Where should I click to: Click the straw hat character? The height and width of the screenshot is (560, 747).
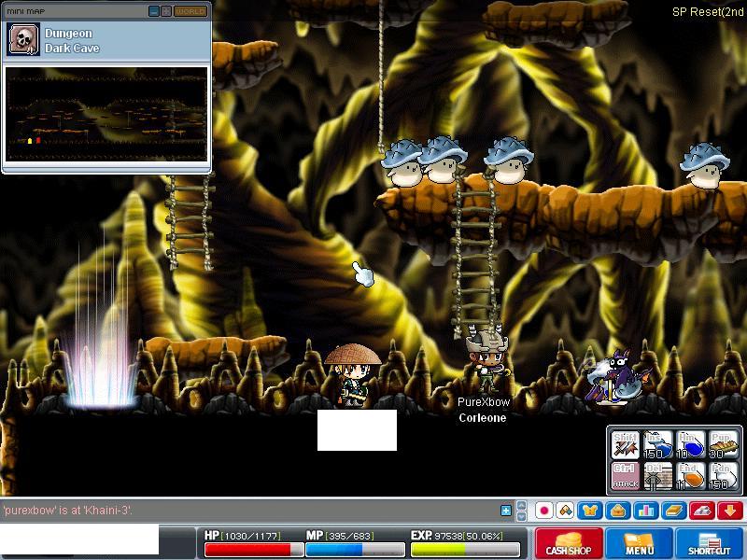pos(353,375)
